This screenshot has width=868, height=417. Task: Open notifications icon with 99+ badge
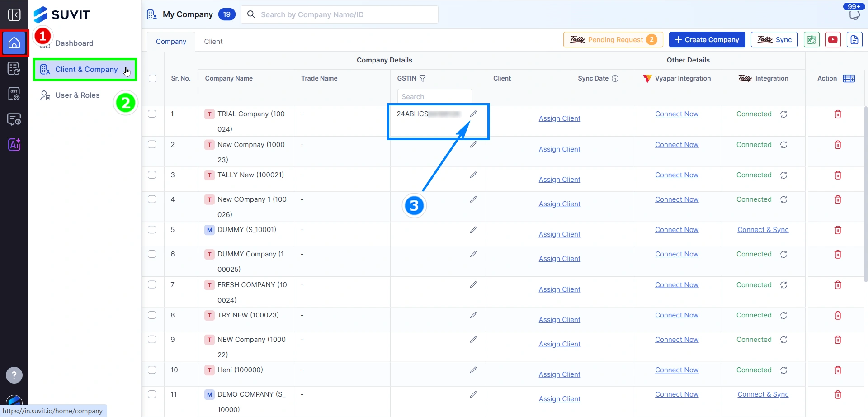854,14
